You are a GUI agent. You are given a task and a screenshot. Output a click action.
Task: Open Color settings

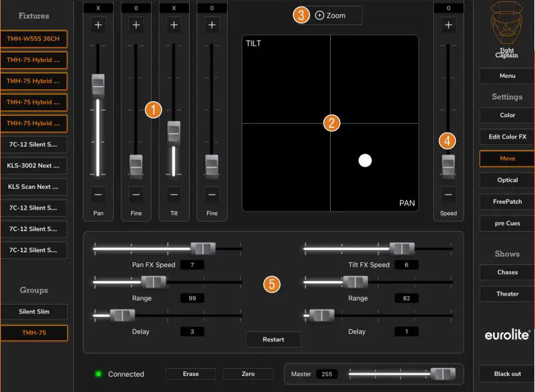[x=507, y=115]
